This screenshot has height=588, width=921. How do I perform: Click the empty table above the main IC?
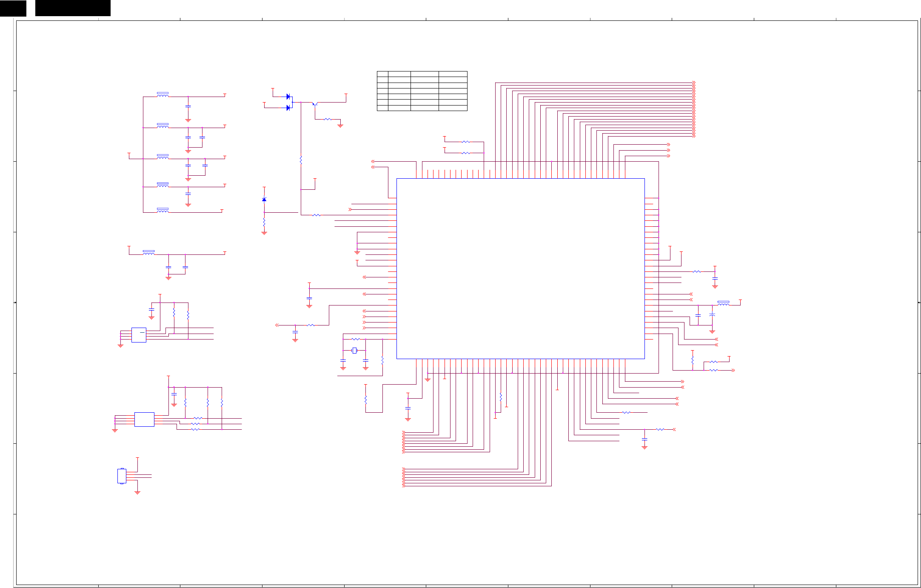click(422, 91)
